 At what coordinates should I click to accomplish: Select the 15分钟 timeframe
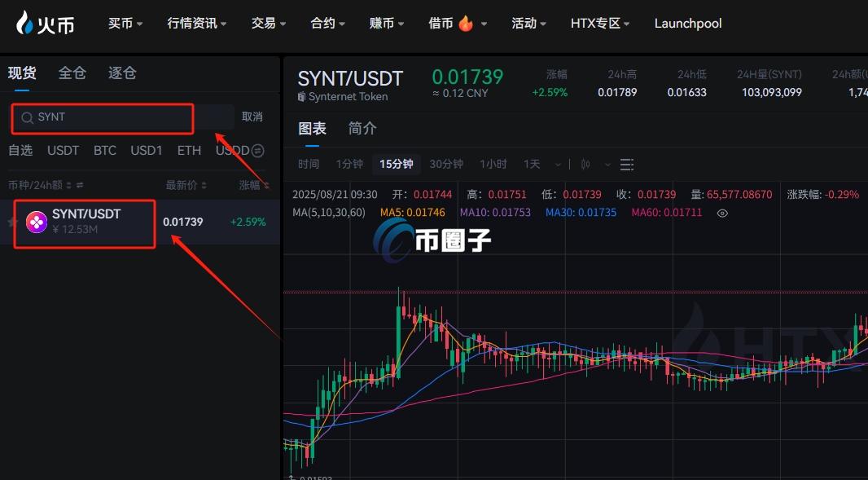point(396,164)
